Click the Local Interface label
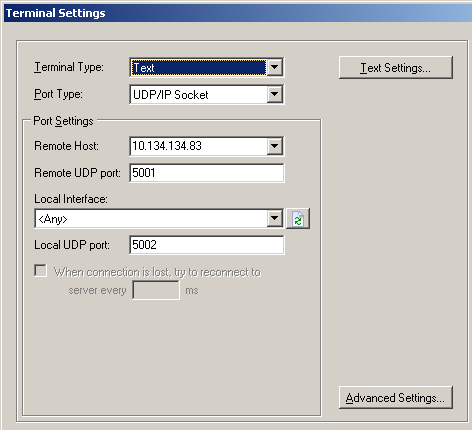The height and width of the screenshot is (430, 472). [71, 199]
